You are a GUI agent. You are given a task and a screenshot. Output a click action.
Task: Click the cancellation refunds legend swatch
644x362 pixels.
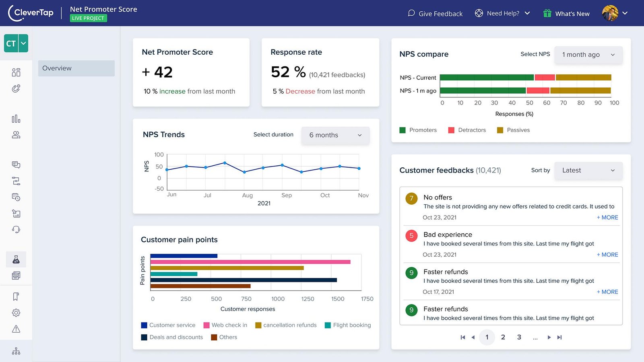point(258,325)
